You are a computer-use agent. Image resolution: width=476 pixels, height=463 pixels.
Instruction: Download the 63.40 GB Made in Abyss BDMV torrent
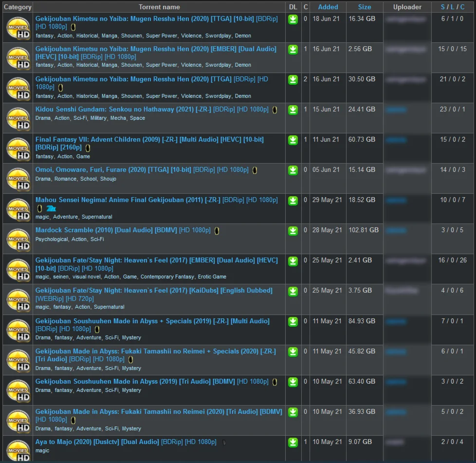click(x=293, y=382)
